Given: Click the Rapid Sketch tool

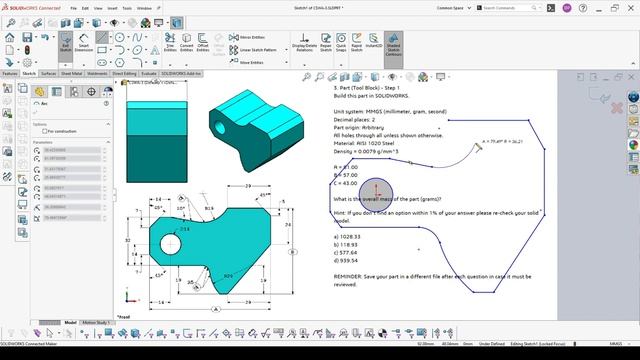Looking at the screenshot, I should 357,42.
